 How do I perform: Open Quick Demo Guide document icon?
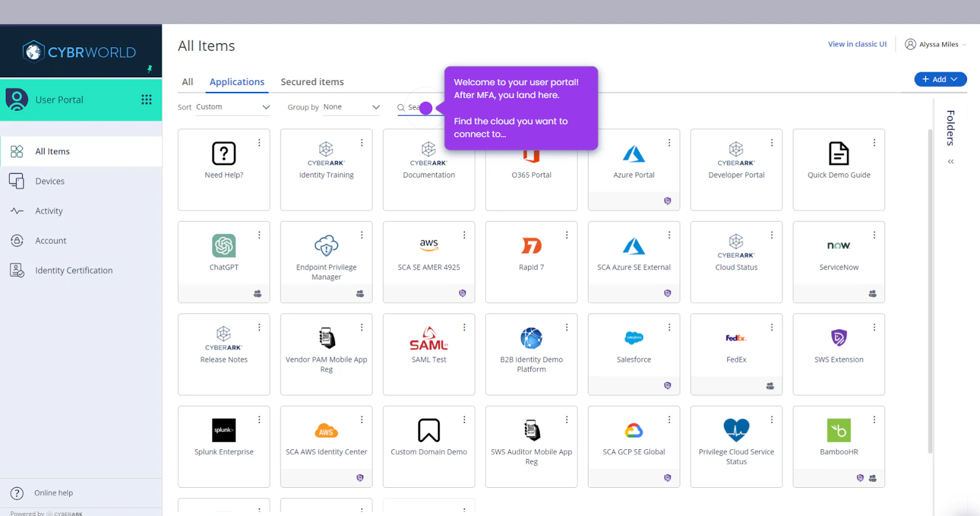click(x=839, y=153)
